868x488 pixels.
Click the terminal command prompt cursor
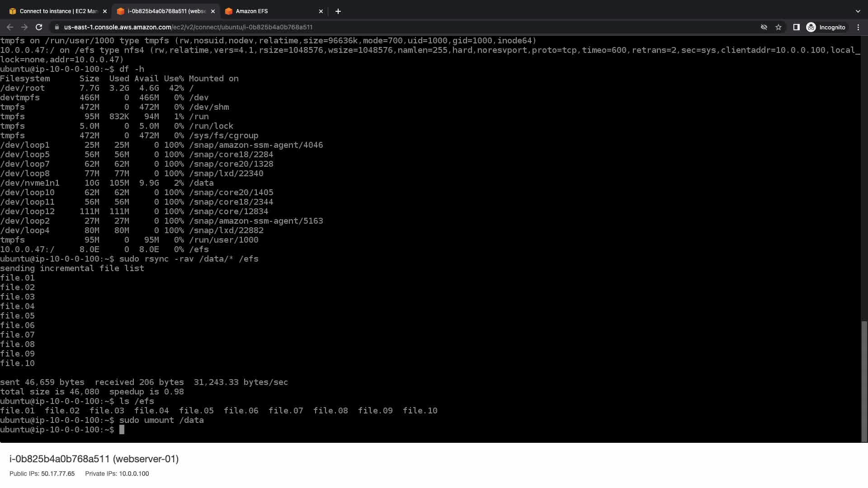(x=122, y=430)
